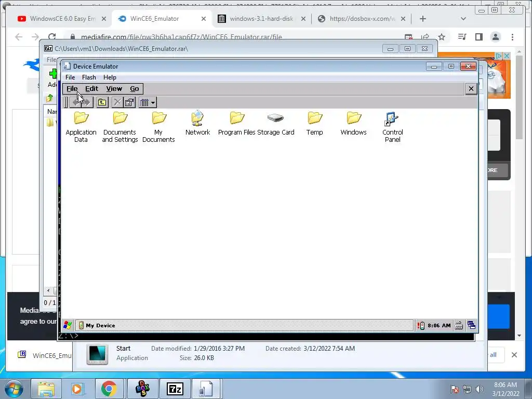Open the Device Emulator File menu

coord(70,77)
